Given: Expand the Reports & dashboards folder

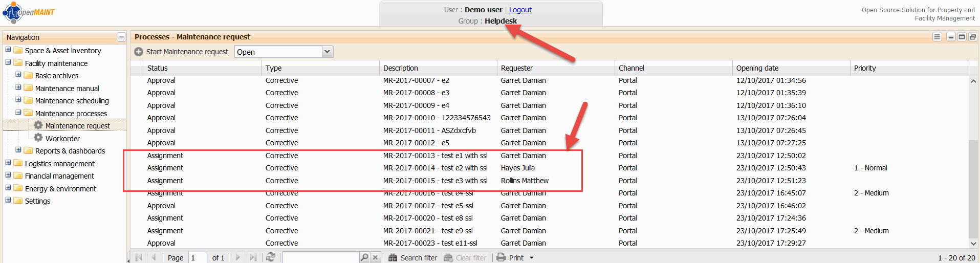Looking at the screenshot, I should [18, 150].
